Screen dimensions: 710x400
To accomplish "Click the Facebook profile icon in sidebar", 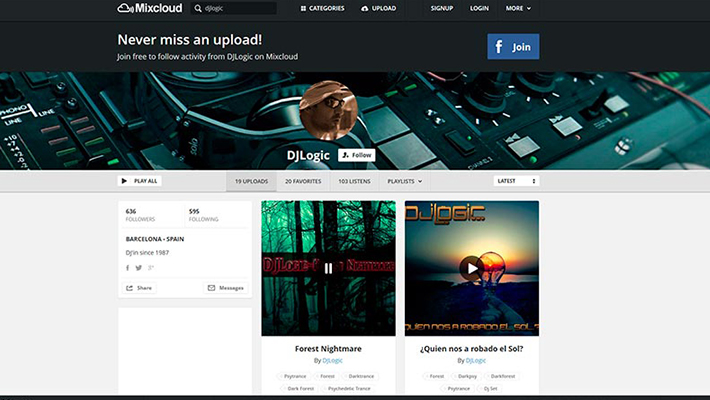I will coord(127,268).
